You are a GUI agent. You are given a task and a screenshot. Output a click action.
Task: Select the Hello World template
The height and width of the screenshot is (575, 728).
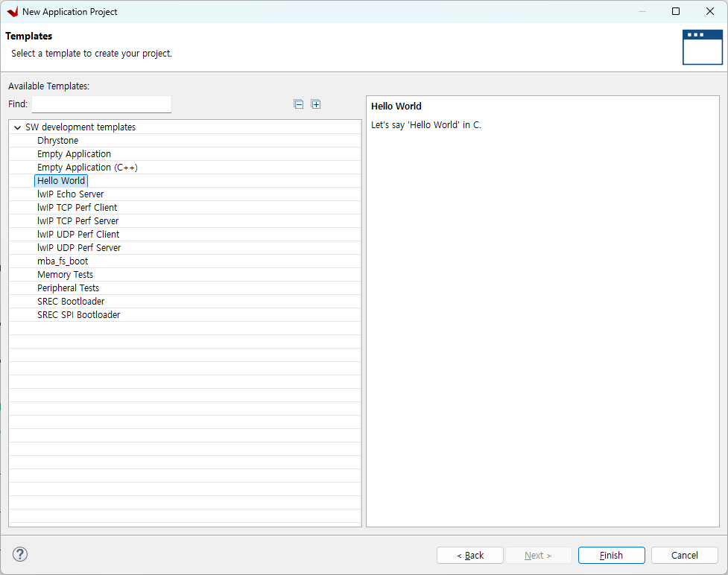61,181
